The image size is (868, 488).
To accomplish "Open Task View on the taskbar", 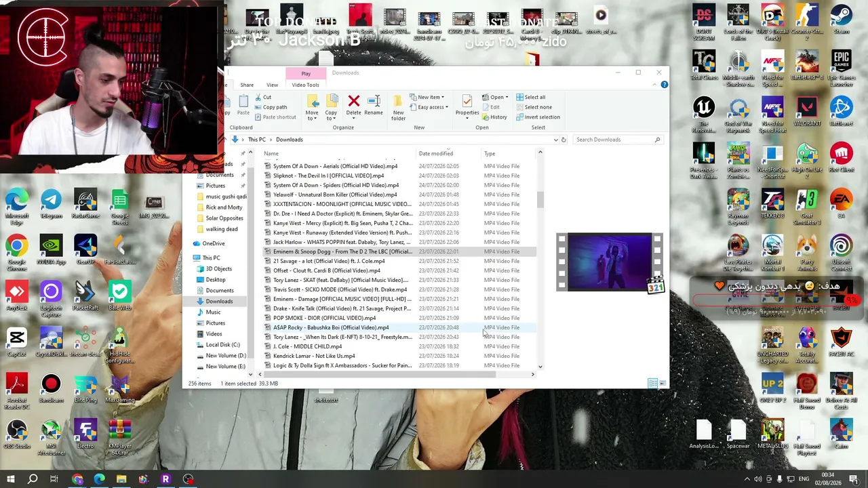I will (x=54, y=480).
